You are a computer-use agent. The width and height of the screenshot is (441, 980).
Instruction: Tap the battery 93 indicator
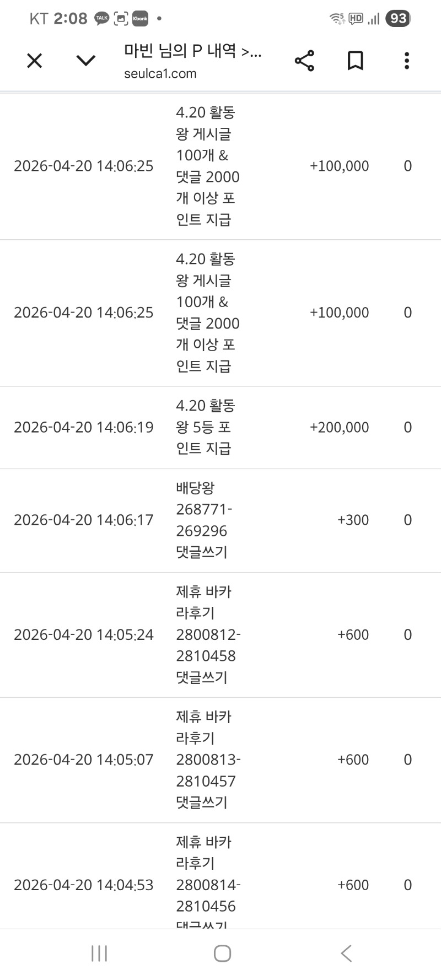[x=398, y=19]
